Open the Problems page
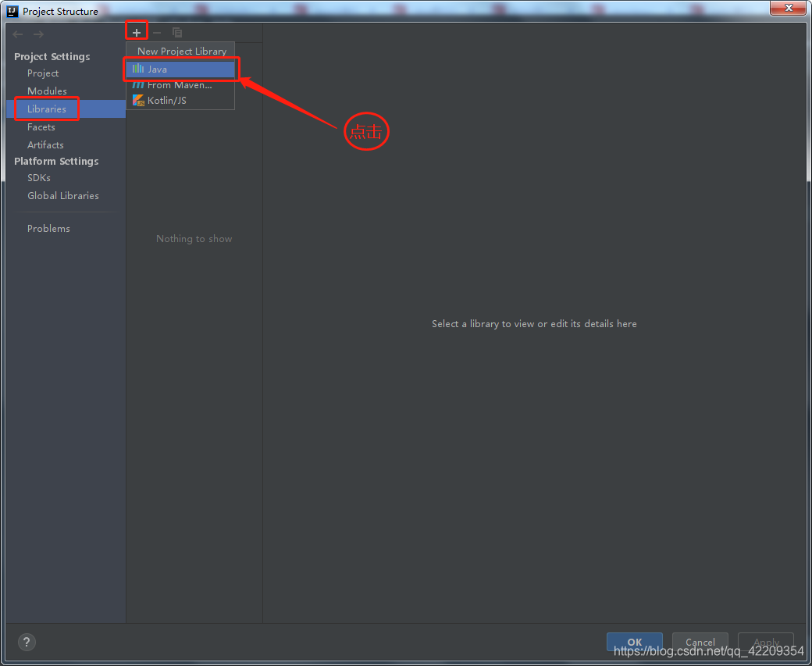The image size is (812, 666). (48, 229)
